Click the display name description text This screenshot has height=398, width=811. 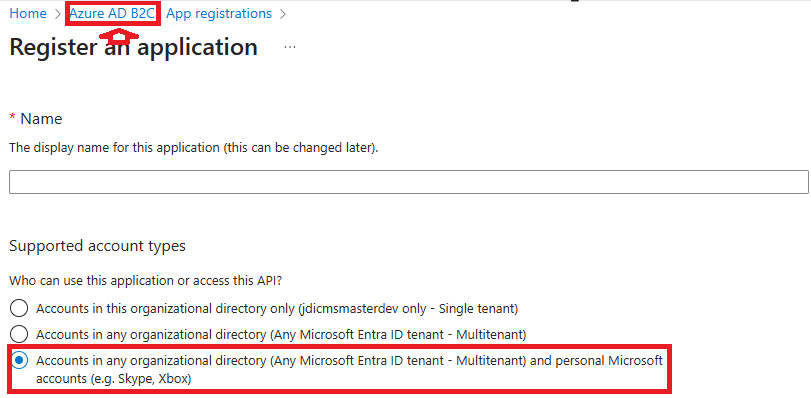(194, 148)
